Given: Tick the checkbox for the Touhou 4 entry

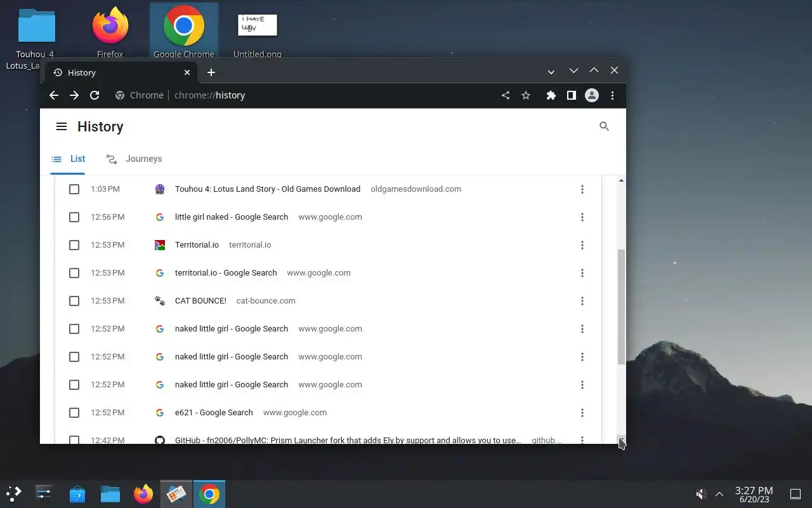Looking at the screenshot, I should [74, 189].
